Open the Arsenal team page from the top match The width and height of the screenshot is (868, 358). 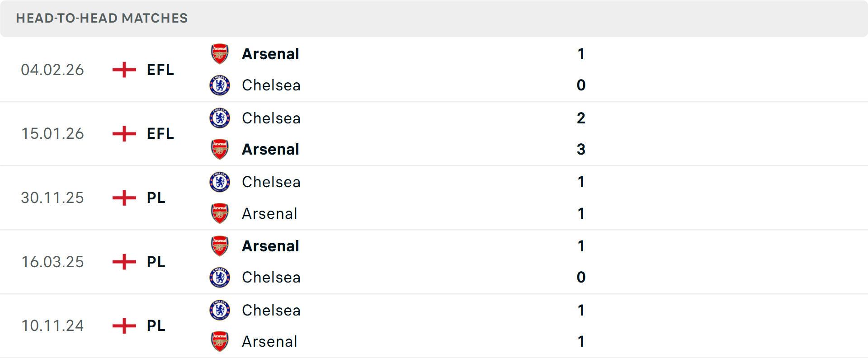point(270,54)
